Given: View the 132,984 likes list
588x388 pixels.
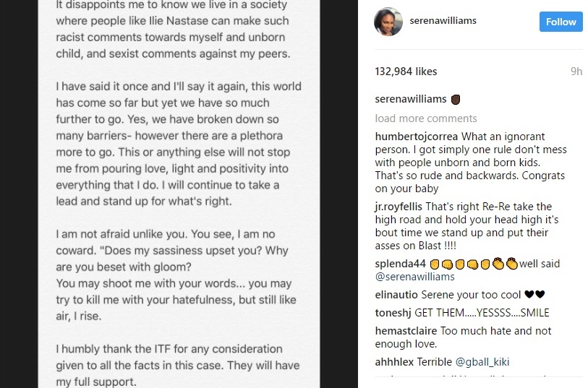Looking at the screenshot, I should [x=404, y=72].
